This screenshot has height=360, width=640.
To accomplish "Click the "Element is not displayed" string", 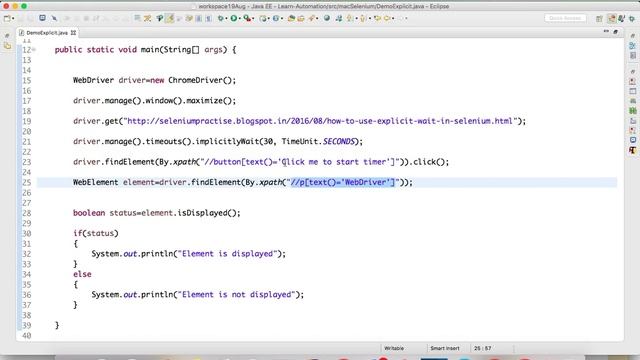I will pos(236,294).
